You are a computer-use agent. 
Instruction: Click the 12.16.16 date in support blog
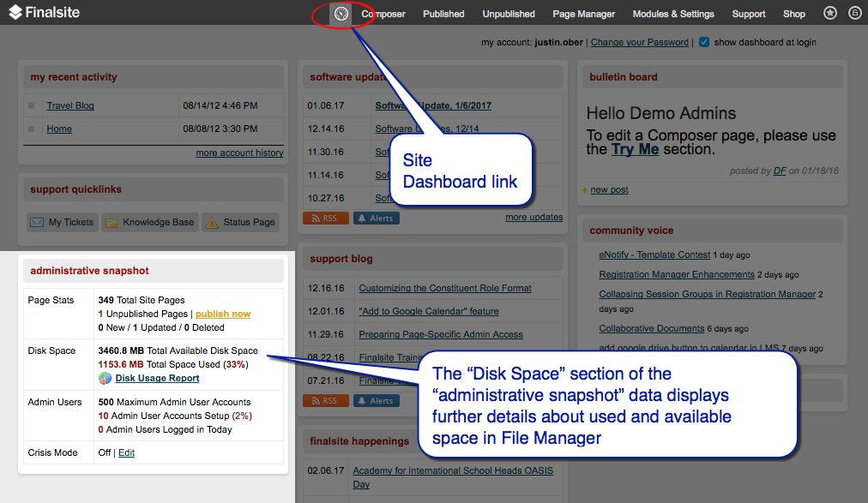pos(326,288)
